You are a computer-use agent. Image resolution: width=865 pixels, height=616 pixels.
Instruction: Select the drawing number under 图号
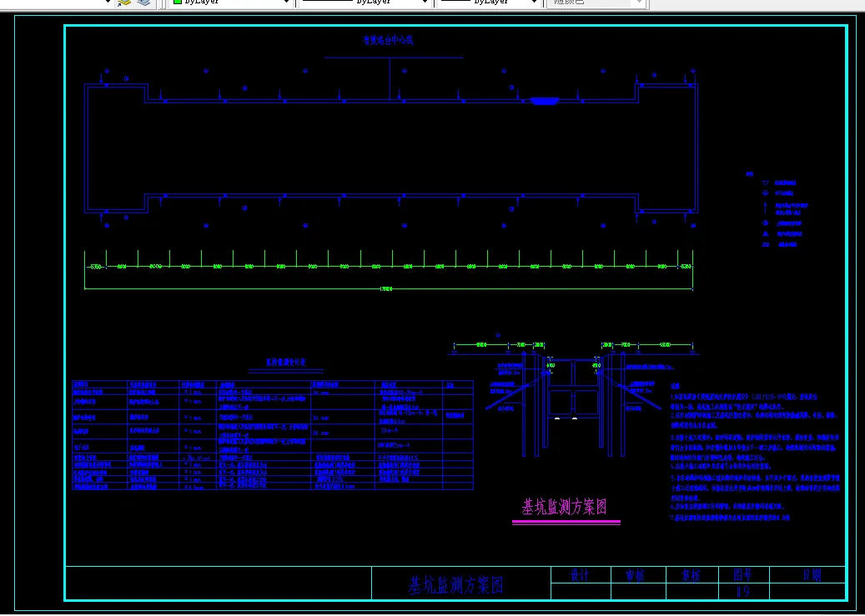pyautogui.click(x=743, y=592)
